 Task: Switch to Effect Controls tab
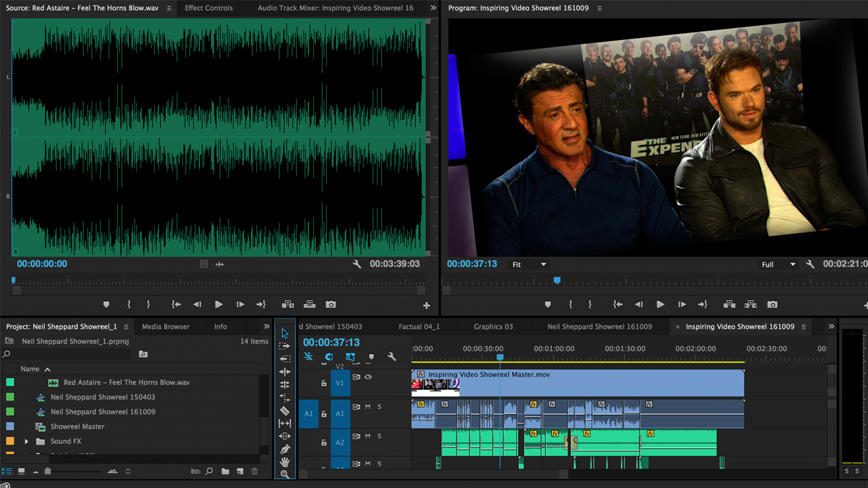point(209,8)
